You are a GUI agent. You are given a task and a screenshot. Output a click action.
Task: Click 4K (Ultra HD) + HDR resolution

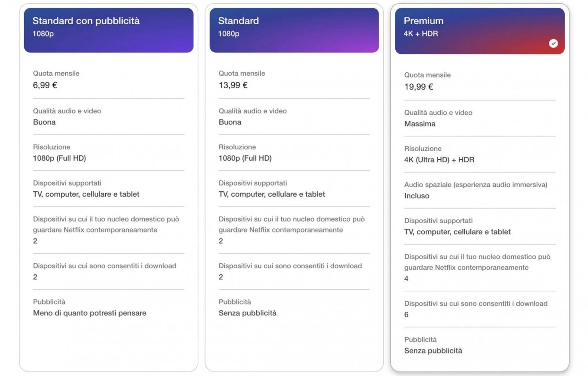(x=439, y=160)
